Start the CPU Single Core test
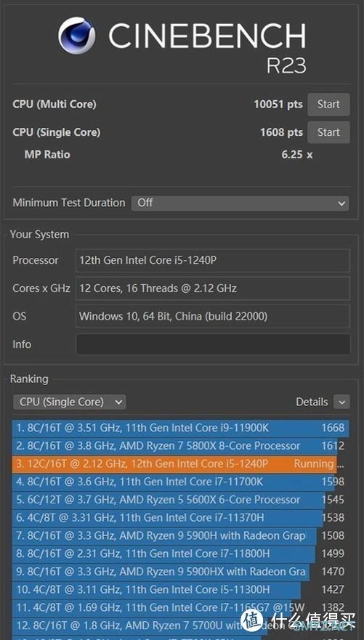Viewport: 364px width, 640px height. pyautogui.click(x=328, y=132)
